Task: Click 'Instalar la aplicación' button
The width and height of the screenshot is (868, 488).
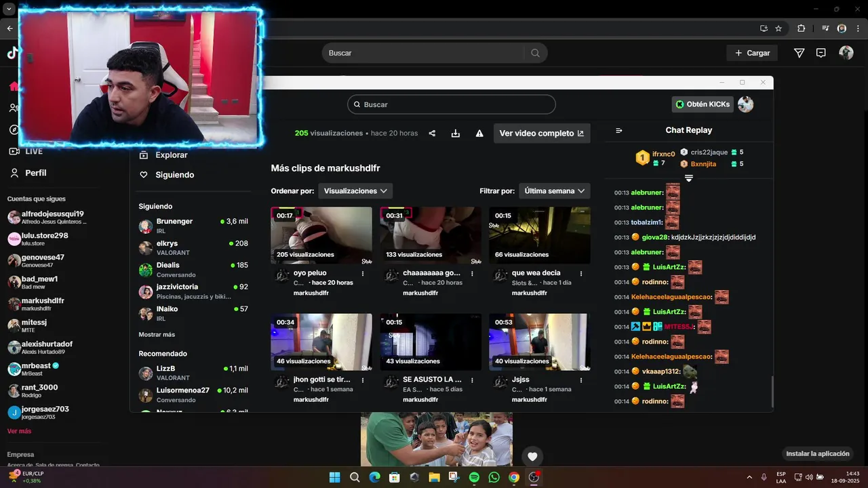Action: (x=817, y=453)
